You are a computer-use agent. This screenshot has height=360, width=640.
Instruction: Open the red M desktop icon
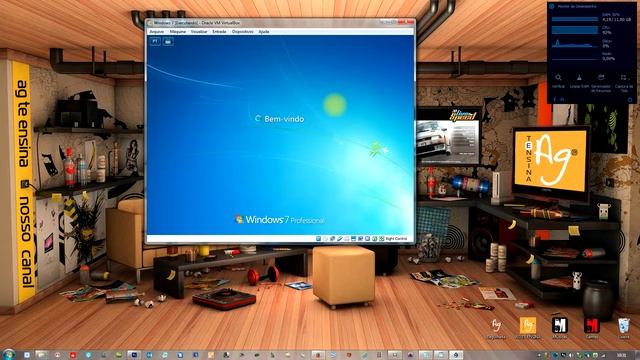[x=591, y=329]
